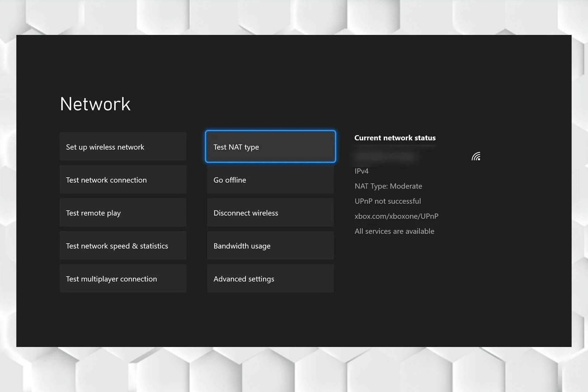Start Test multiplayer connection

point(123,278)
